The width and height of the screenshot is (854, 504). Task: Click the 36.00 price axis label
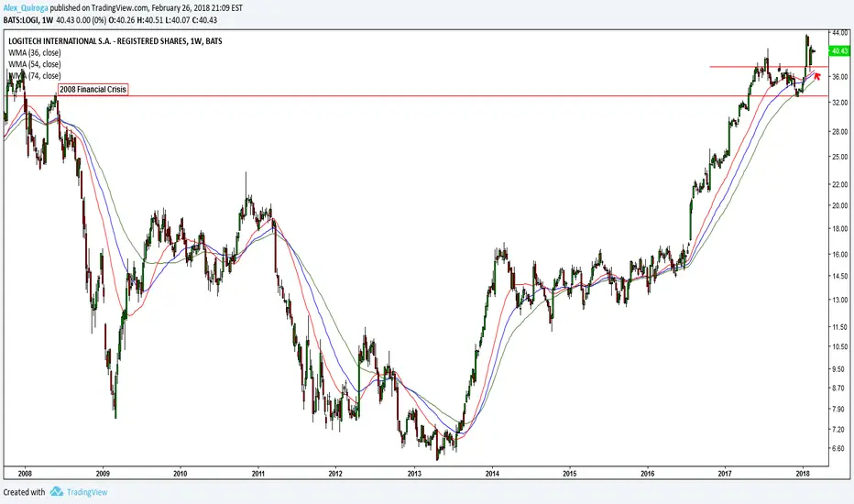click(840, 77)
